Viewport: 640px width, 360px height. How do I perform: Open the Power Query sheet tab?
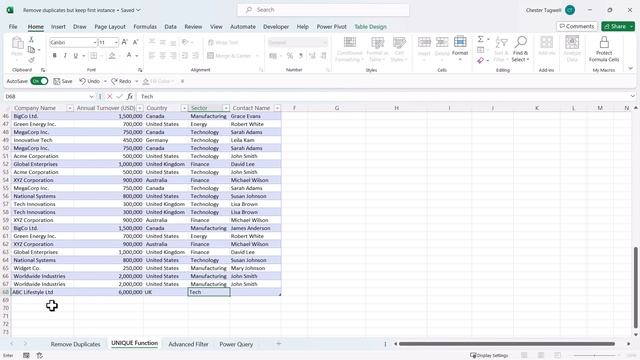click(x=236, y=344)
